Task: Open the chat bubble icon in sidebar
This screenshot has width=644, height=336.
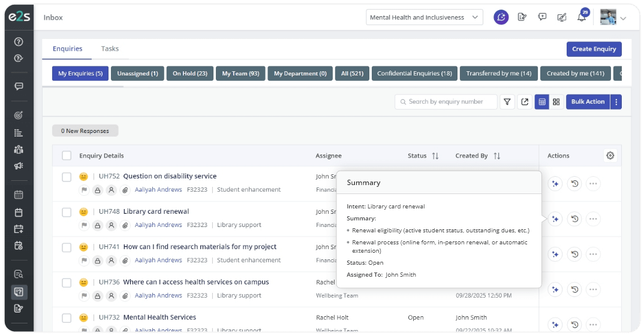Action: [x=19, y=86]
